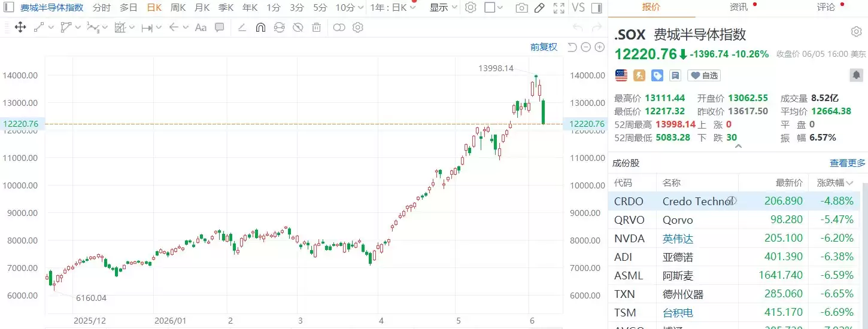Expand the 10分 interval dropdown arrow
Image resolution: width=868 pixels, height=329 pixels.
pos(360,8)
